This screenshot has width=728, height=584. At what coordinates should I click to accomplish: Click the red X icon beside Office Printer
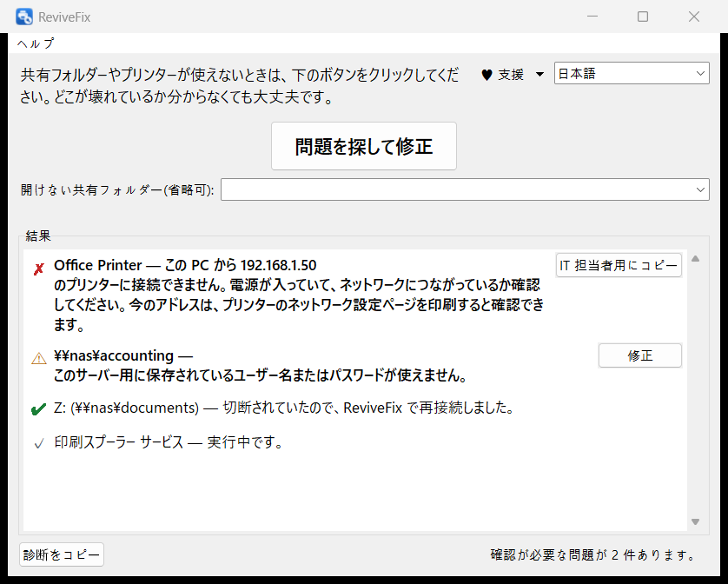(x=39, y=269)
